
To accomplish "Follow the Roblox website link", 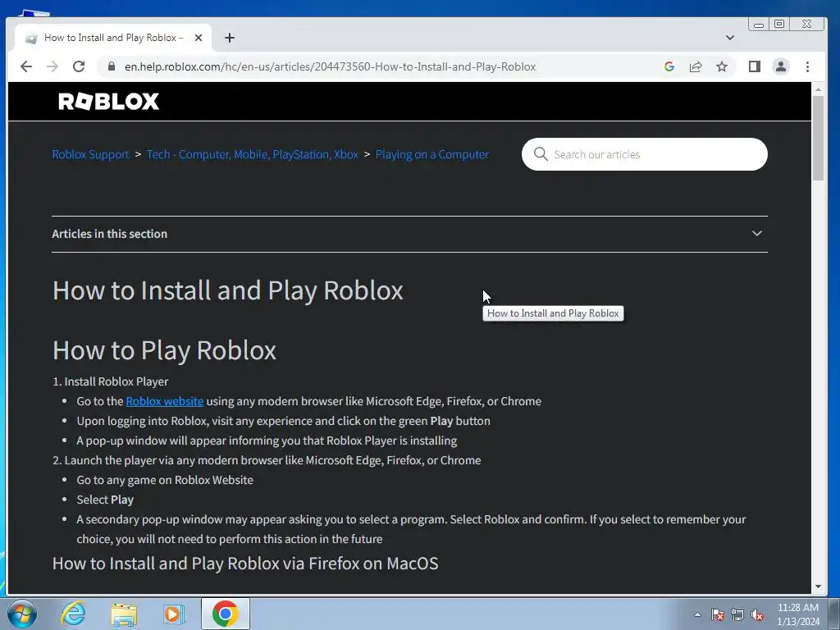I will 164,401.
